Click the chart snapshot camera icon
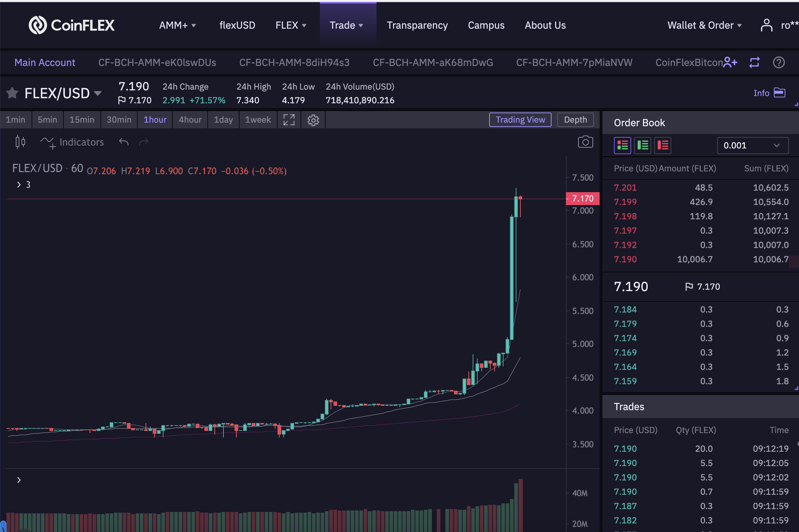Screen dimensions: 799x532 coord(585,142)
